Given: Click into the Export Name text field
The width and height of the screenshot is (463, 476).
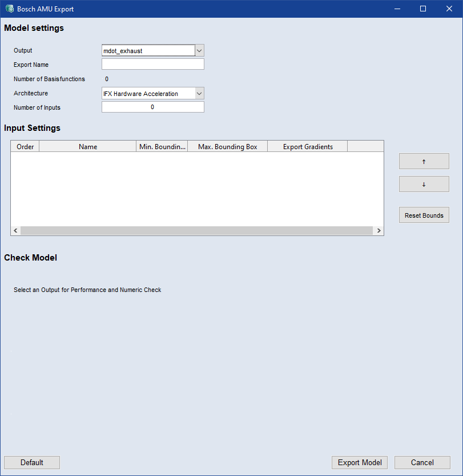Looking at the screenshot, I should coord(152,65).
